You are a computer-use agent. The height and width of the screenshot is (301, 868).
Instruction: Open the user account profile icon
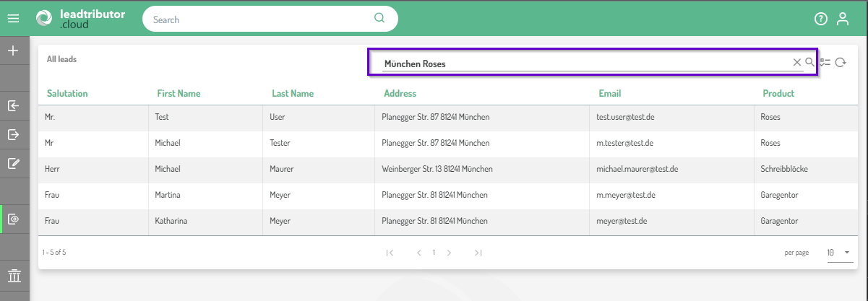coord(842,19)
